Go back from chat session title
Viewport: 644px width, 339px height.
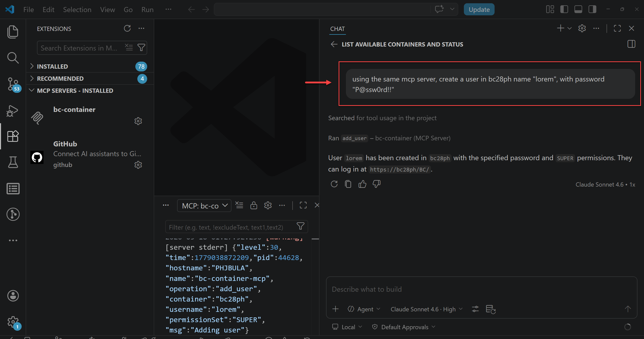click(x=334, y=44)
